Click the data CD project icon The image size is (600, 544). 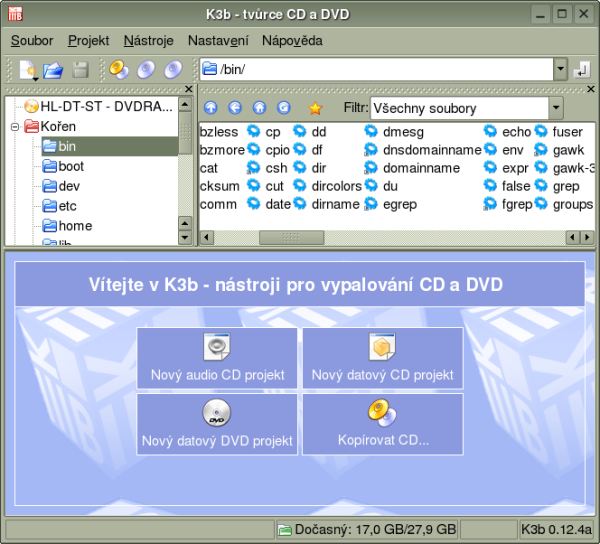point(382,347)
